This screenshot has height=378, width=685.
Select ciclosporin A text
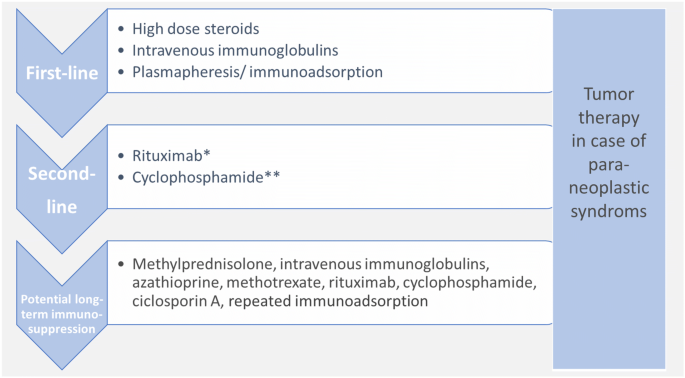click(x=178, y=301)
